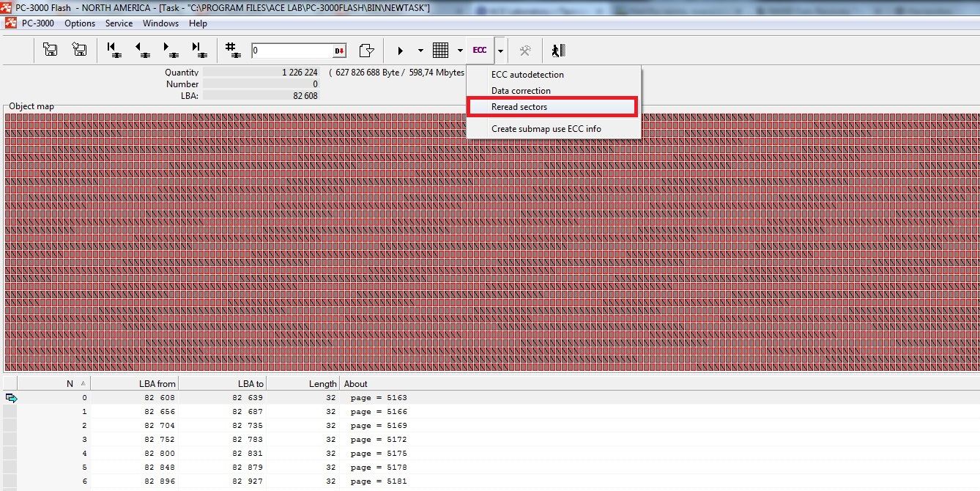Image resolution: width=980 pixels, height=491 pixels.
Task: Click the size text 627 826 688 Byte
Action: tap(367, 73)
